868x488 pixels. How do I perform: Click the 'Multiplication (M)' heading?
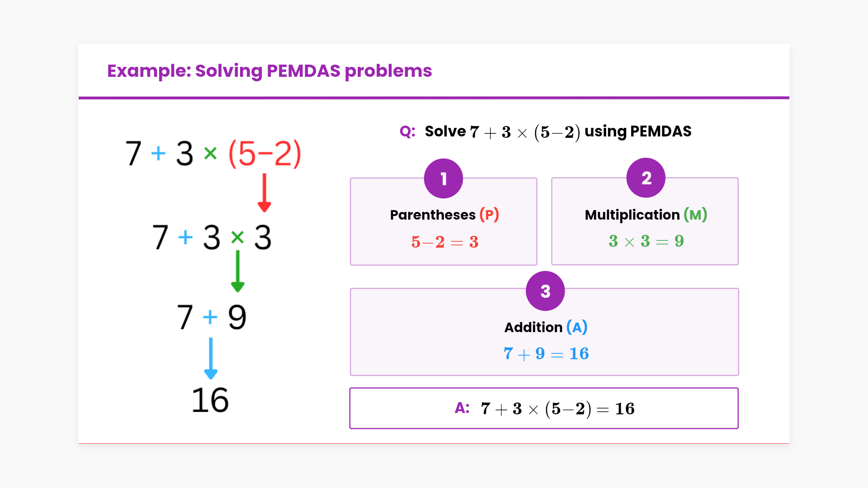coord(646,215)
